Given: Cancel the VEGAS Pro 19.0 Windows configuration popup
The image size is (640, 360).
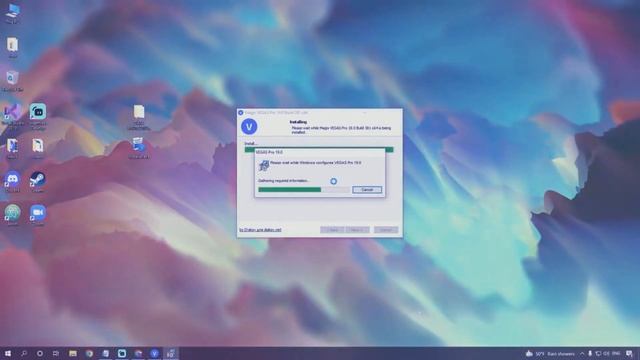Looking at the screenshot, I should 367,190.
